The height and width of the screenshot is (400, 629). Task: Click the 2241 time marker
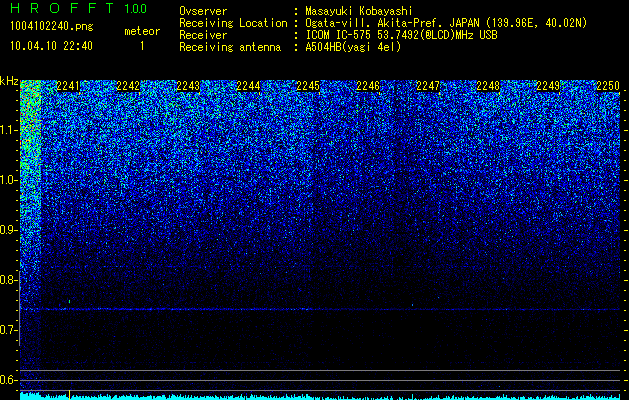(x=68, y=86)
